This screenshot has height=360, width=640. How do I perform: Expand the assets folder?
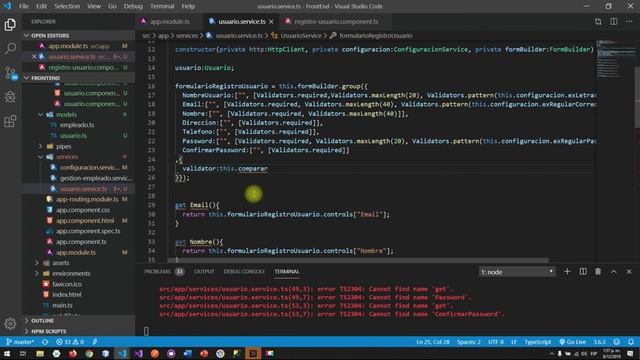coord(37,263)
